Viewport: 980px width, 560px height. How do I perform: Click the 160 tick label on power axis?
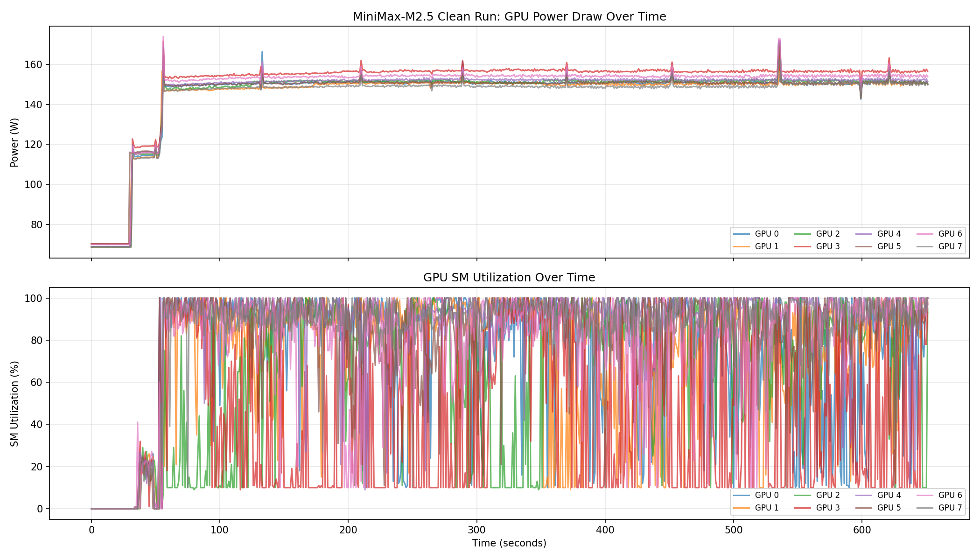coord(34,64)
